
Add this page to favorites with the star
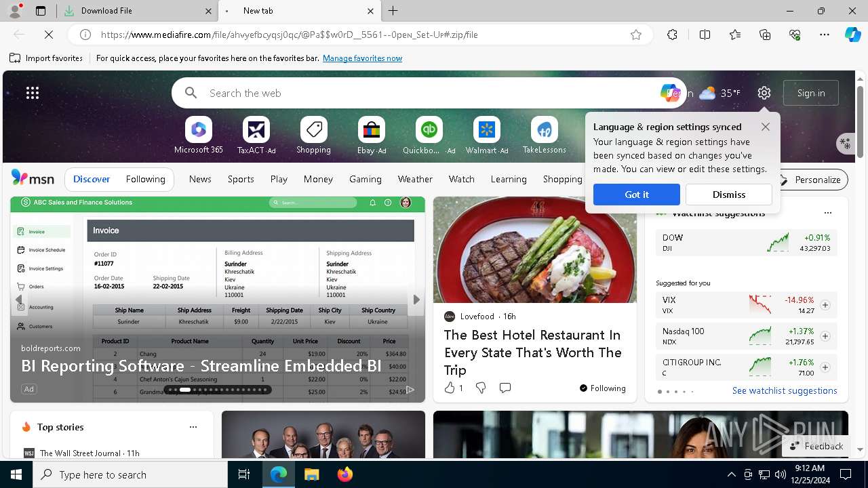[636, 35]
